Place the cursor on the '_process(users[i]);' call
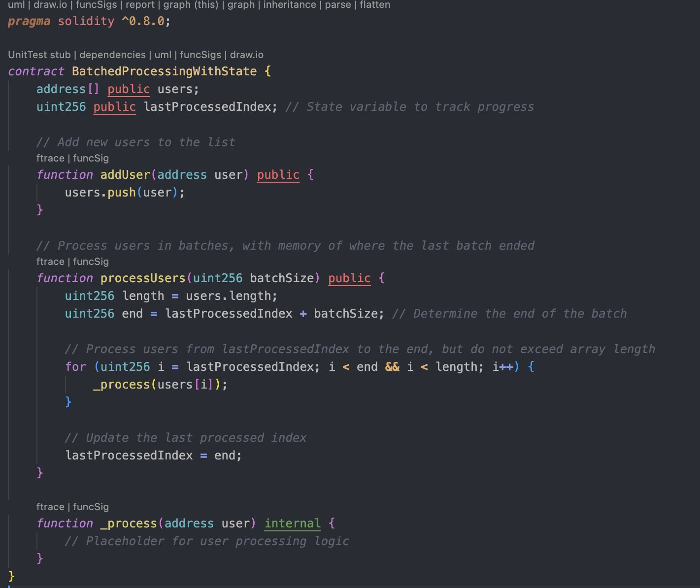 pyautogui.click(x=161, y=385)
